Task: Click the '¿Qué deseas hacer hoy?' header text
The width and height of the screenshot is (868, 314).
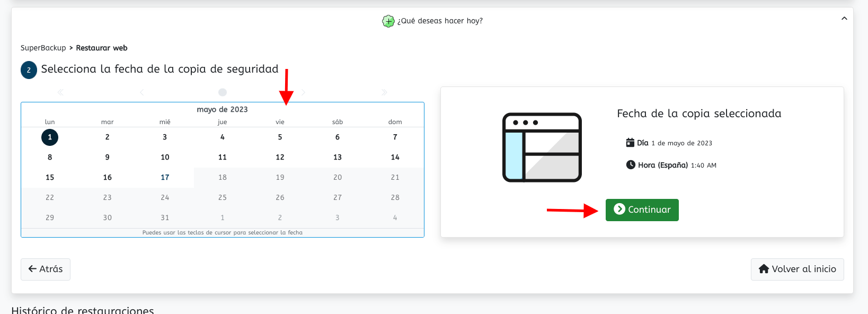Action: (x=440, y=21)
